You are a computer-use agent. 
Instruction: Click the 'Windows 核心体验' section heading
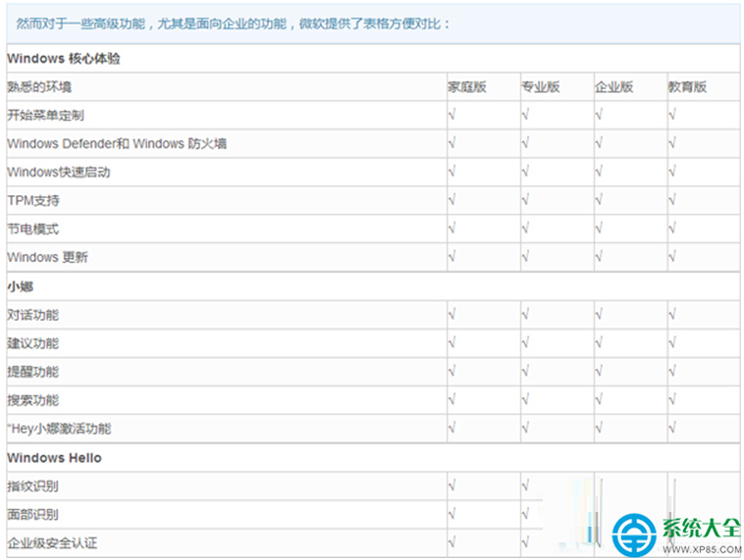(64, 58)
